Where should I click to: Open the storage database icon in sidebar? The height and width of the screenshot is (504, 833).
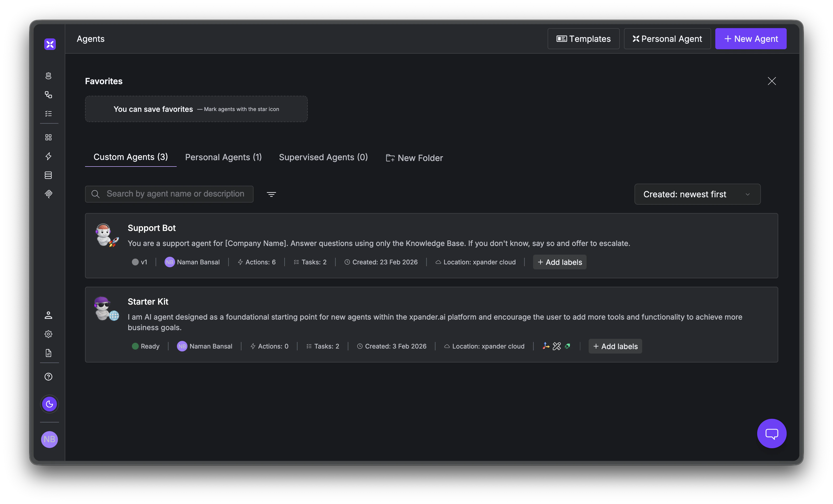click(49, 175)
